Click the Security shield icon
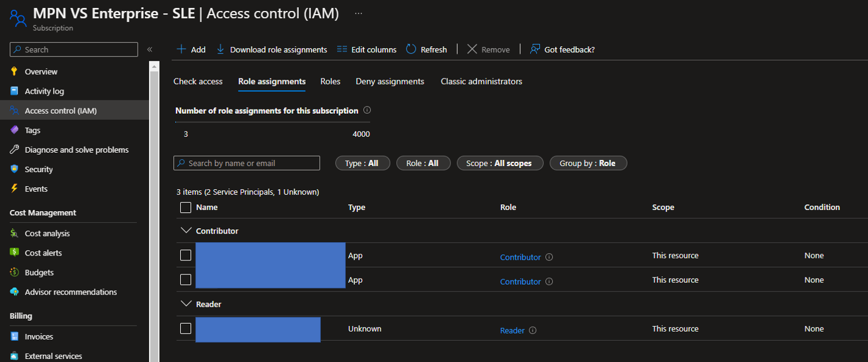This screenshot has width=868, height=362. pos(15,169)
